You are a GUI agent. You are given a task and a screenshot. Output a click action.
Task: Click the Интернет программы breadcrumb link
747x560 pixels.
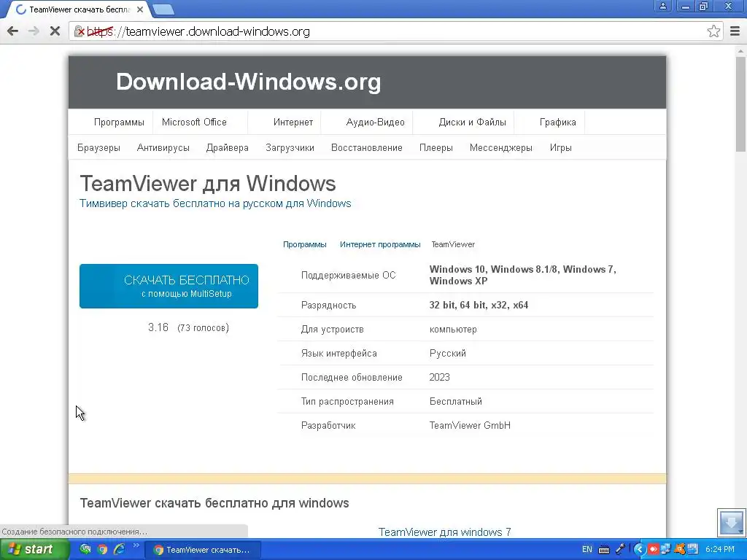pos(380,244)
